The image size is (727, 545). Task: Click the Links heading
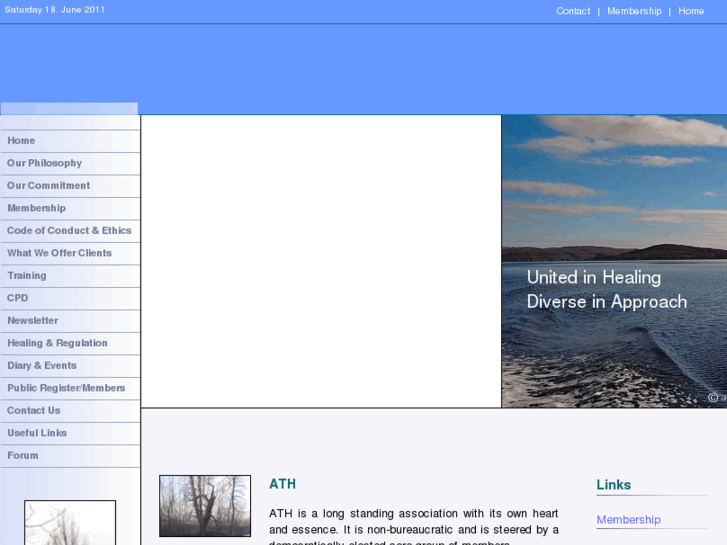[x=613, y=485]
